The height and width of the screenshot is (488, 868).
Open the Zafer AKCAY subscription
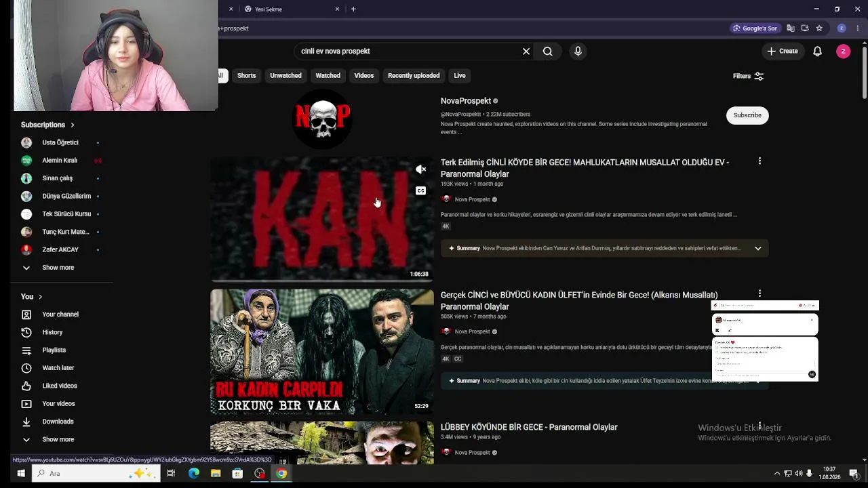click(61, 249)
